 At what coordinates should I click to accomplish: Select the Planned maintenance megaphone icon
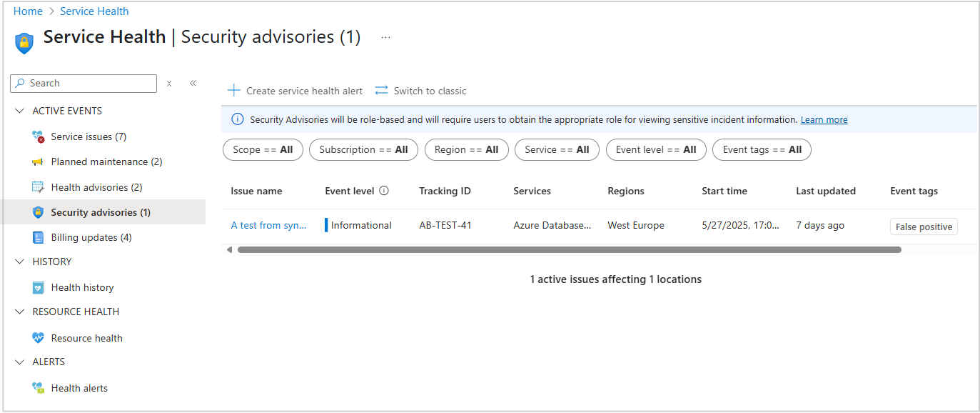click(39, 162)
